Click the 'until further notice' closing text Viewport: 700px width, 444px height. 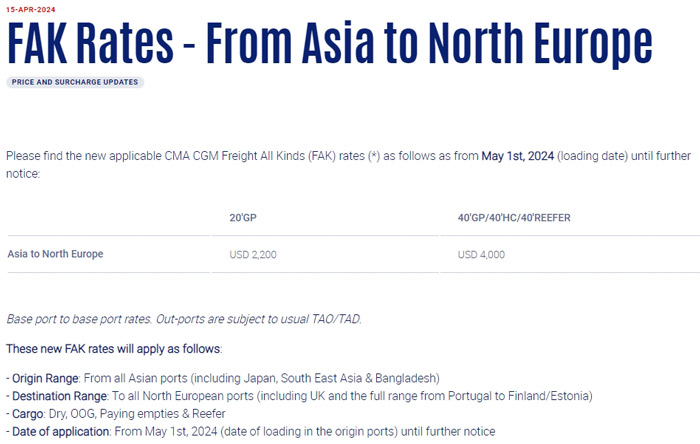click(448, 432)
